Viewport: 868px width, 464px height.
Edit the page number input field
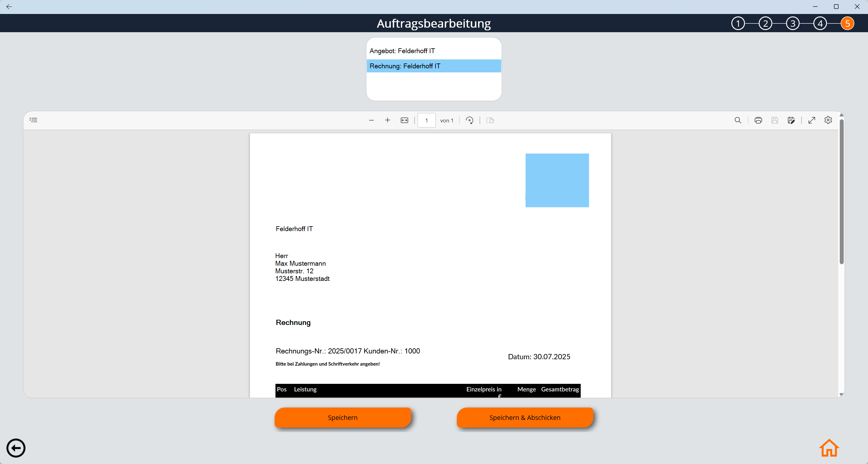[426, 120]
